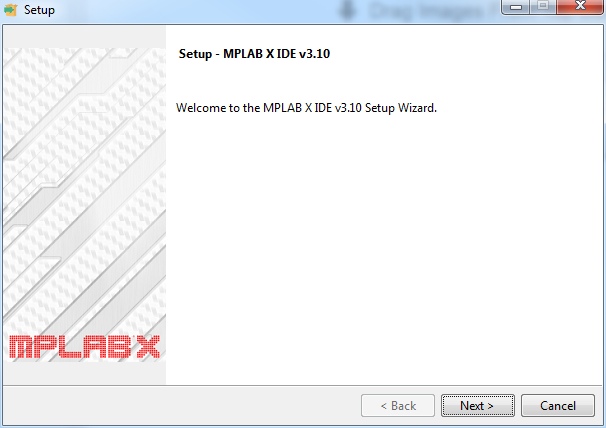
Task: Click the heading "Setup - MPLAB X IDE v3.10"
Action: [254, 53]
